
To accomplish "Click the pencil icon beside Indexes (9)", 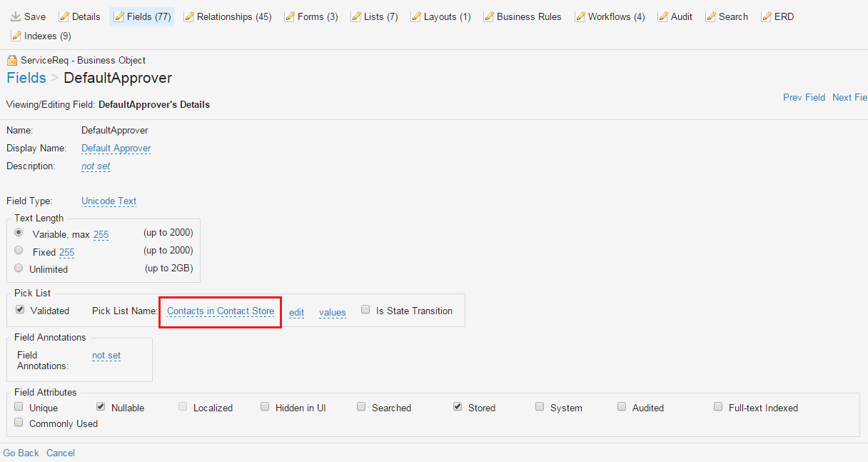I will tap(16, 36).
